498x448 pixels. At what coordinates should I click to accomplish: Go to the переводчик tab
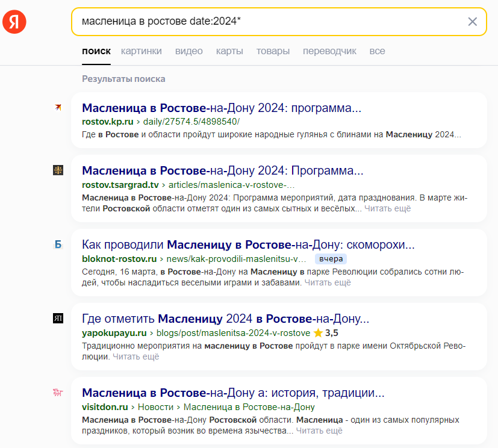(x=329, y=51)
